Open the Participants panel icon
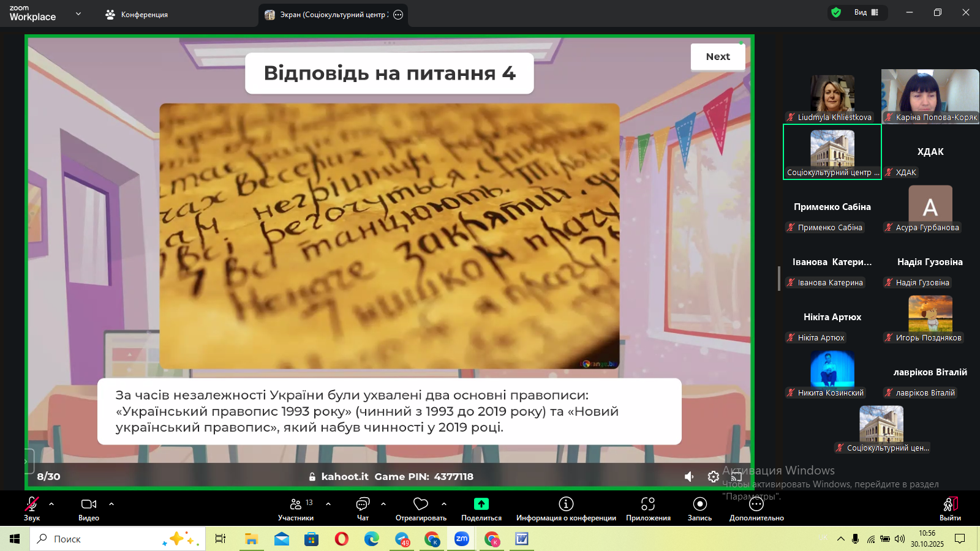This screenshot has height=551, width=980. 296,504
